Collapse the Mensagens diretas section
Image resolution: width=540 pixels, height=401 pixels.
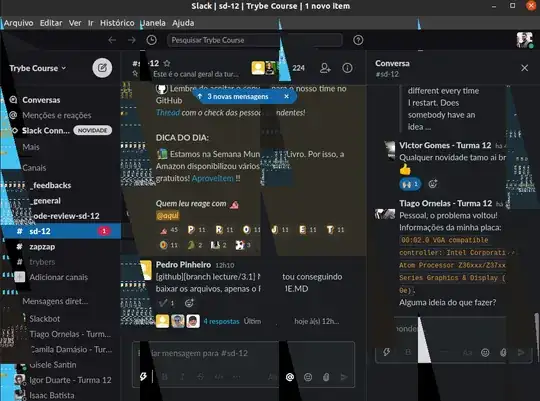coord(55,301)
